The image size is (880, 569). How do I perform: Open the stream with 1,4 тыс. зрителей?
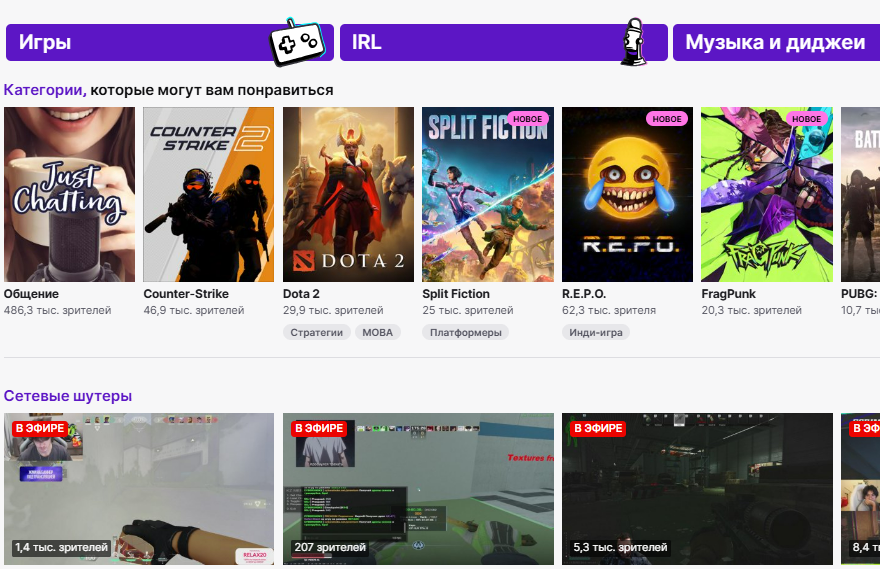click(x=139, y=489)
